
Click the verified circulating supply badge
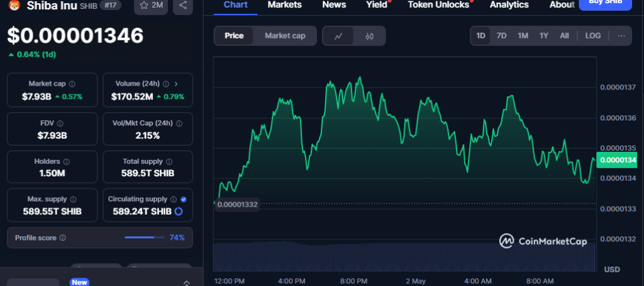tap(184, 199)
